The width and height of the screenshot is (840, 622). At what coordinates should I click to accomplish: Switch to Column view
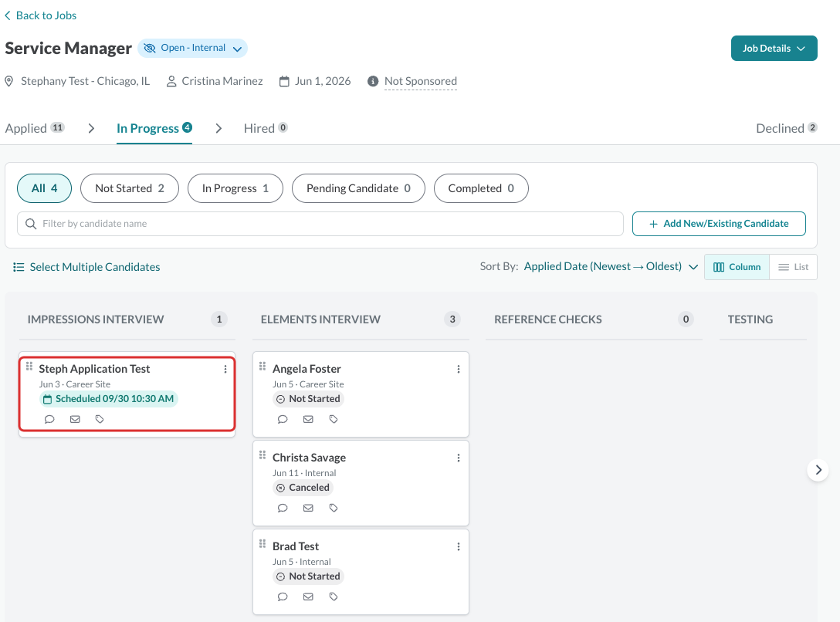[737, 267]
